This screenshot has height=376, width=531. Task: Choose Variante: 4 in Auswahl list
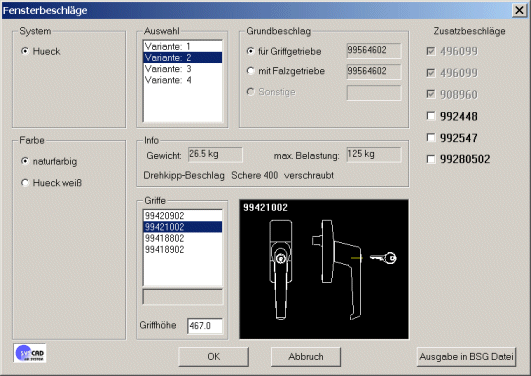(x=183, y=80)
